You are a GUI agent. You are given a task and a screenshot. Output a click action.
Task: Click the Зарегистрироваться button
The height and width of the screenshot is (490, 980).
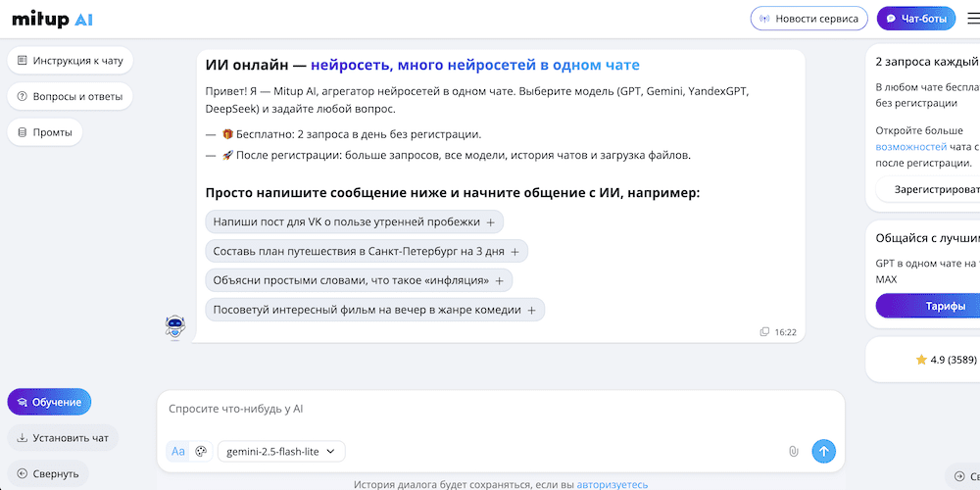927,189
